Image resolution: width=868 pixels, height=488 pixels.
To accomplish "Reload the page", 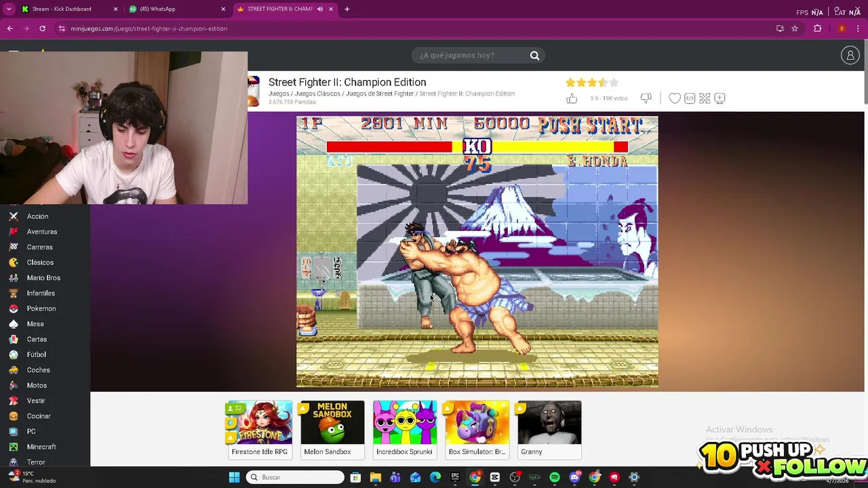I will (42, 28).
